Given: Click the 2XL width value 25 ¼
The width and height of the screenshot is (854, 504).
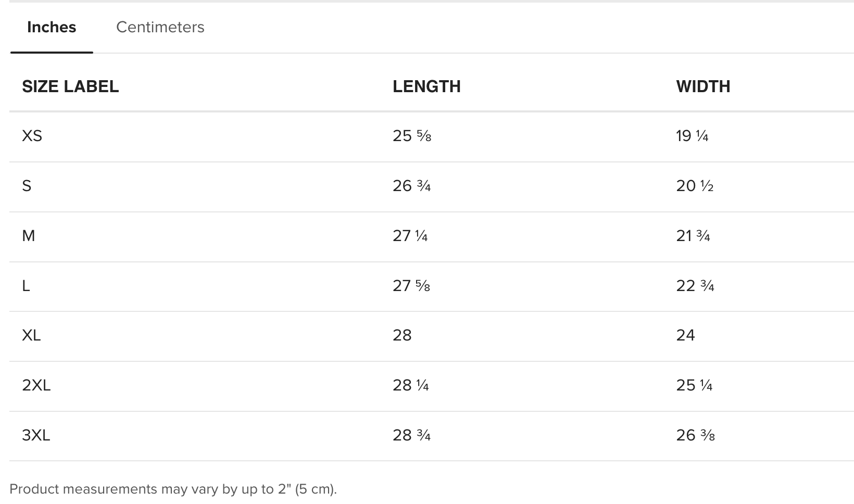Looking at the screenshot, I should [x=694, y=385].
